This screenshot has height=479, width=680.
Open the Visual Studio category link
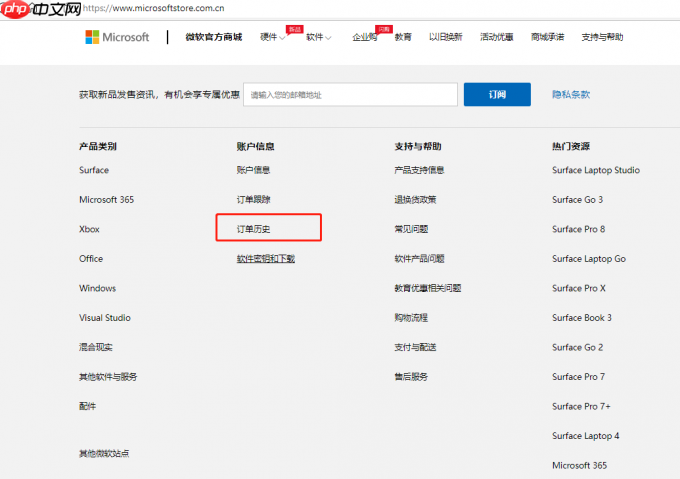point(105,317)
